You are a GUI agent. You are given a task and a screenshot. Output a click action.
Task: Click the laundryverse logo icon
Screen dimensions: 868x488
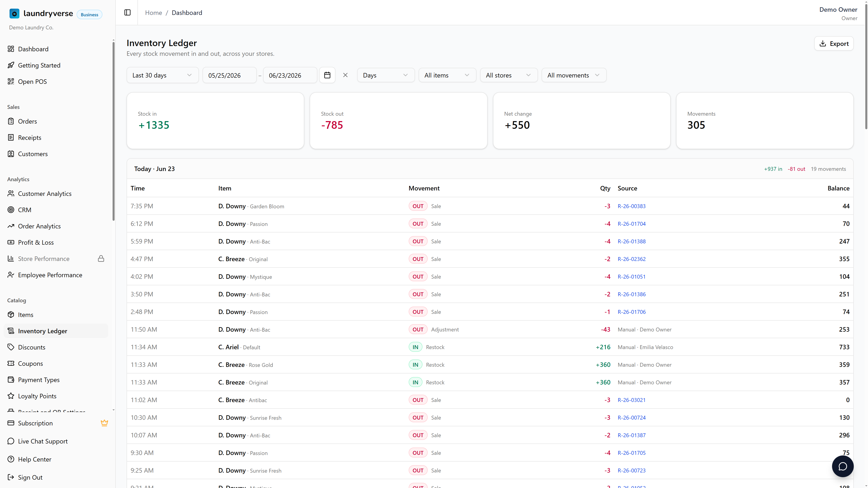click(x=14, y=14)
